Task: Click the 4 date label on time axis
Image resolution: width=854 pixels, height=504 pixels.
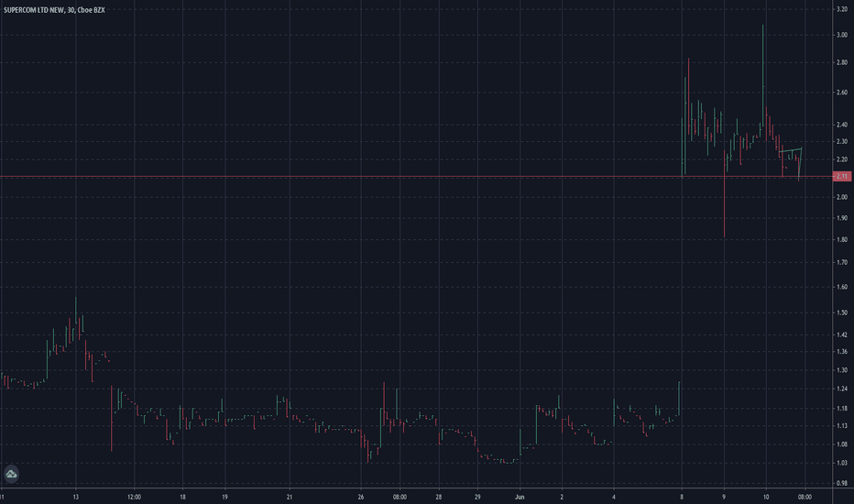Action: pos(613,497)
